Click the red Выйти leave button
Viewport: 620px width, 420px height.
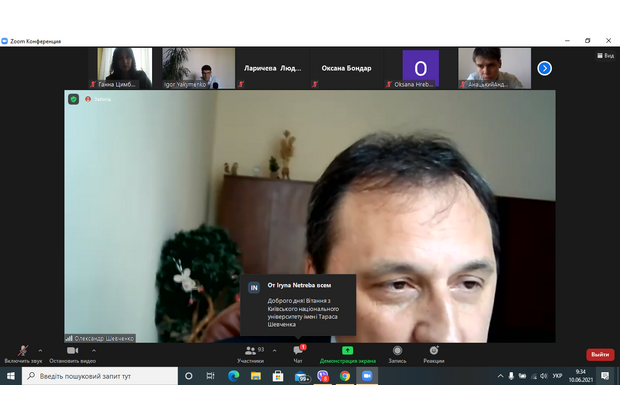coord(600,354)
